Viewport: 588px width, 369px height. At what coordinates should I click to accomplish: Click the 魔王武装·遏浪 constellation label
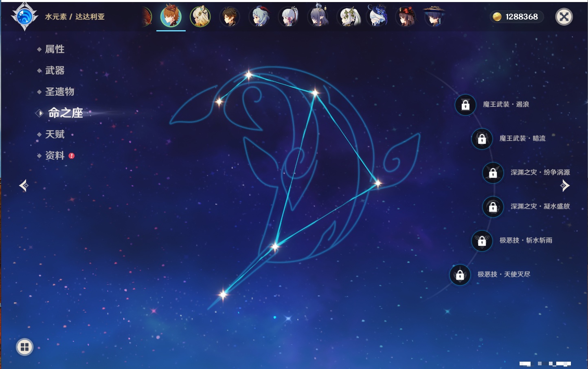click(506, 104)
